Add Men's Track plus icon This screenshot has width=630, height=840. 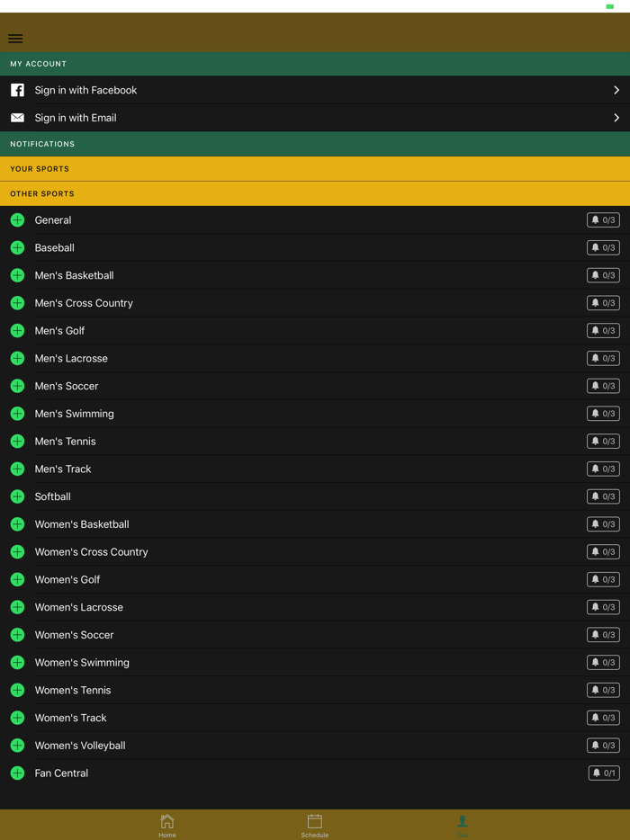click(x=18, y=469)
